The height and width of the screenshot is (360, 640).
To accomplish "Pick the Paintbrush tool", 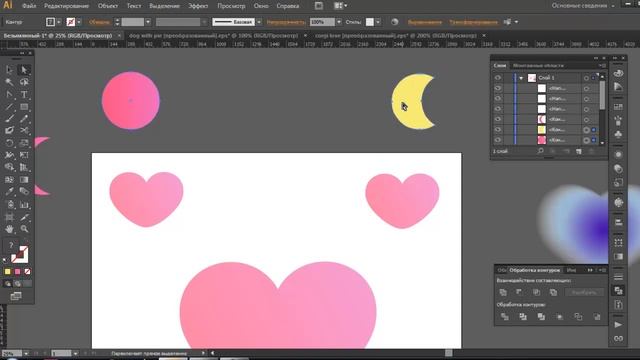I will click(9, 119).
